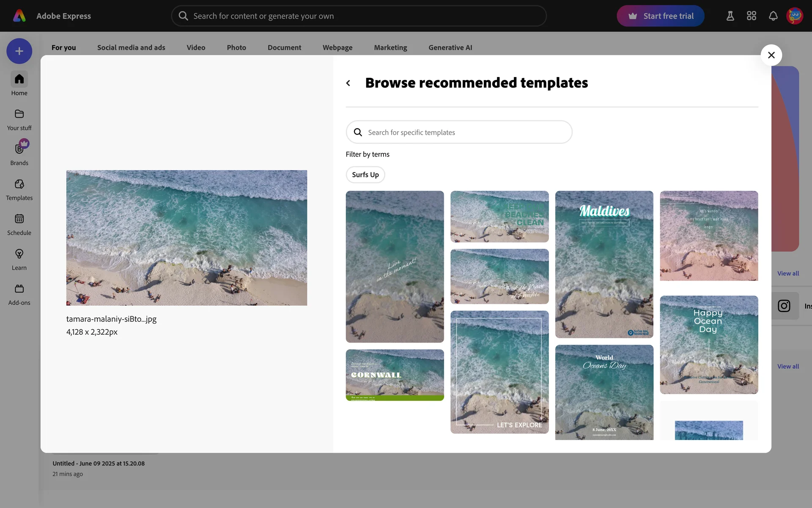Viewport: 812px width, 508px height.
Task: Toggle the Surfs Up filter chip
Action: click(x=365, y=174)
